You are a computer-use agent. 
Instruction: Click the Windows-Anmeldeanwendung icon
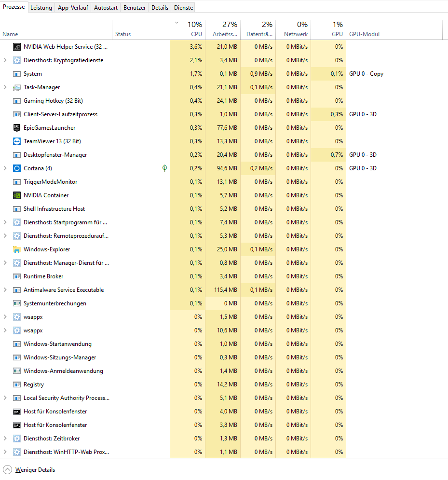[17, 370]
